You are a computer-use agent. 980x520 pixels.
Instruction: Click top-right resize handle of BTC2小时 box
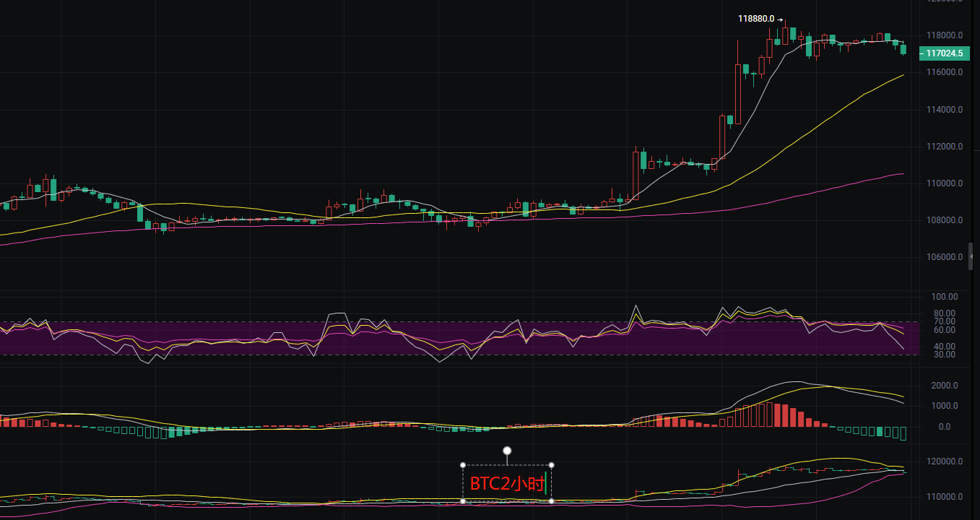click(552, 464)
